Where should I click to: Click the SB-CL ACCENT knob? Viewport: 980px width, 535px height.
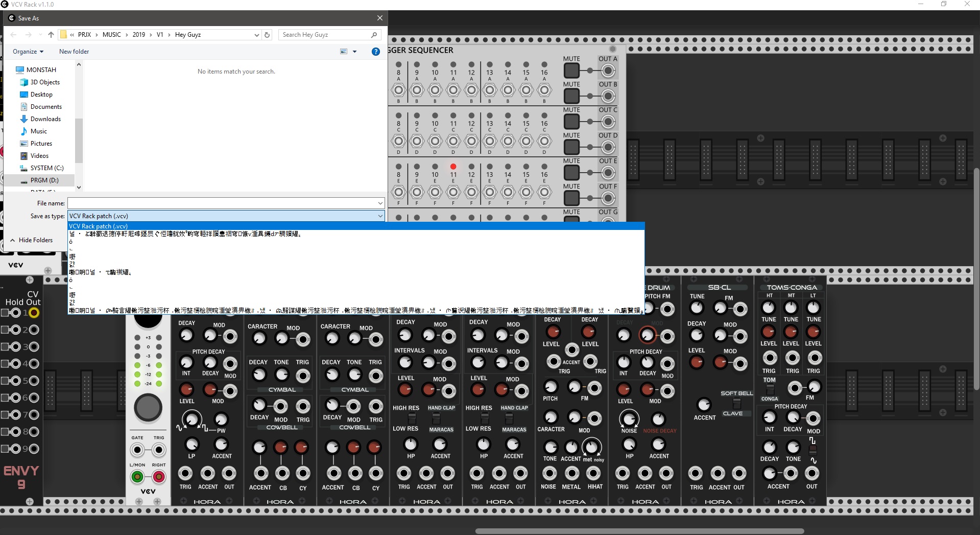click(704, 405)
